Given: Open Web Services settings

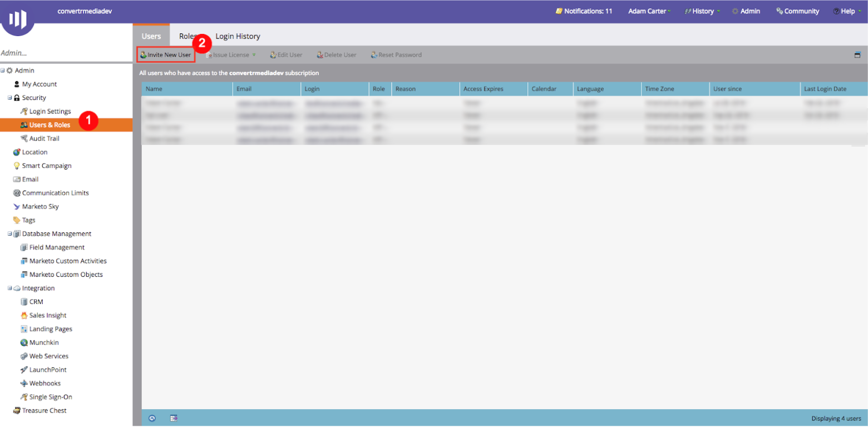Looking at the screenshot, I should [45, 356].
